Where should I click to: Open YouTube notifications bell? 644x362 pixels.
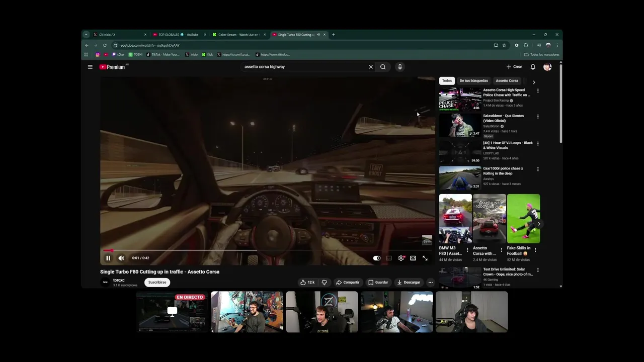click(533, 67)
